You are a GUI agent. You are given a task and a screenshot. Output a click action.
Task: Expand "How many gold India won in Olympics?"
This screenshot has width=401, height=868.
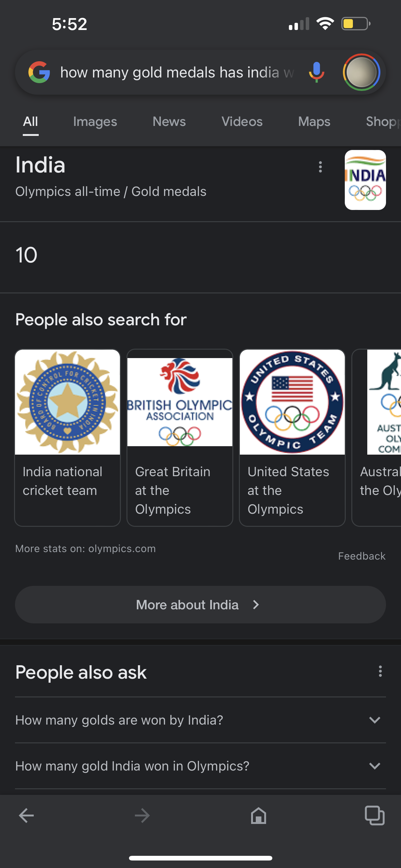[x=200, y=766]
